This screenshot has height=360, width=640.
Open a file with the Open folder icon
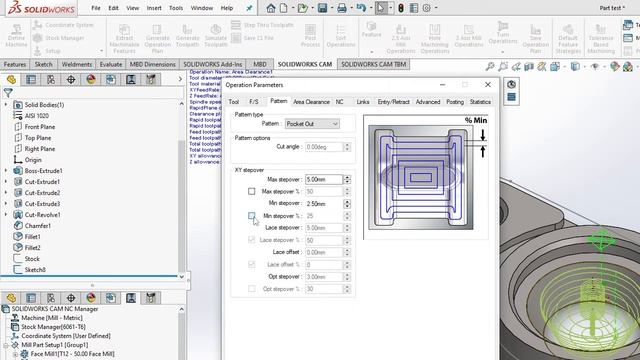[x=302, y=8]
